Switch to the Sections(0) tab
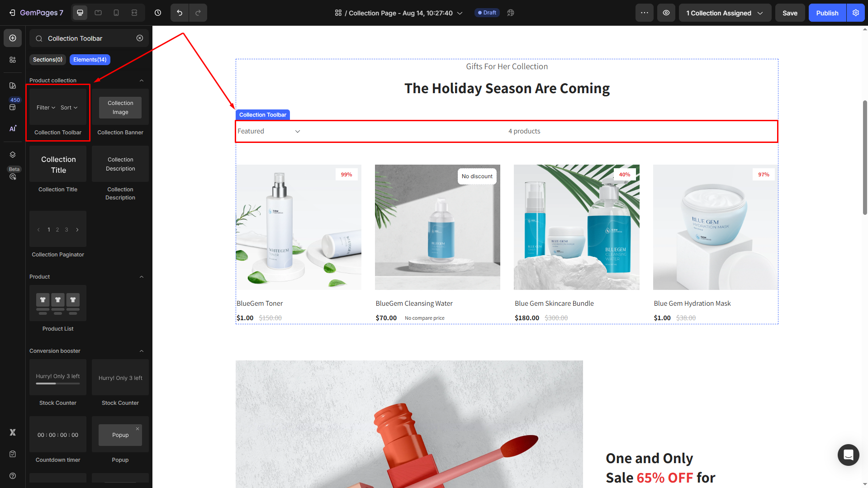The width and height of the screenshot is (868, 488). point(47,60)
